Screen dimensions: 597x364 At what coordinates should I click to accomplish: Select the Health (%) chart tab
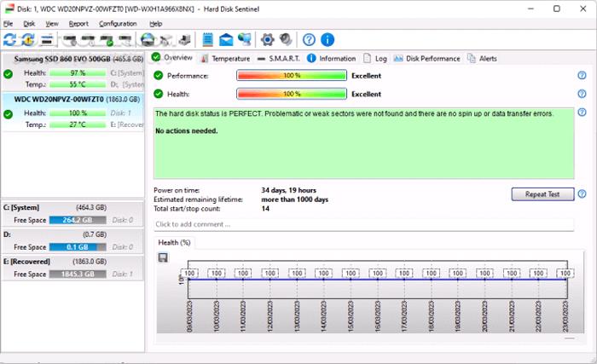174,243
